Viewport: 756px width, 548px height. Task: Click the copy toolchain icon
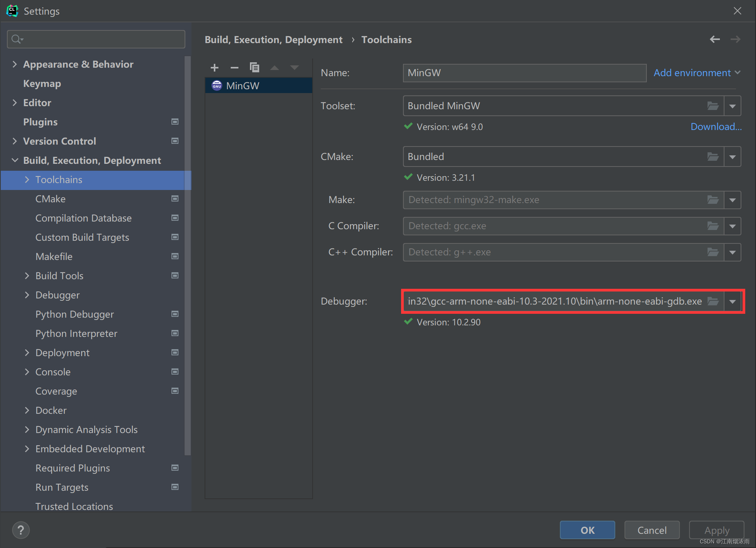coord(254,67)
